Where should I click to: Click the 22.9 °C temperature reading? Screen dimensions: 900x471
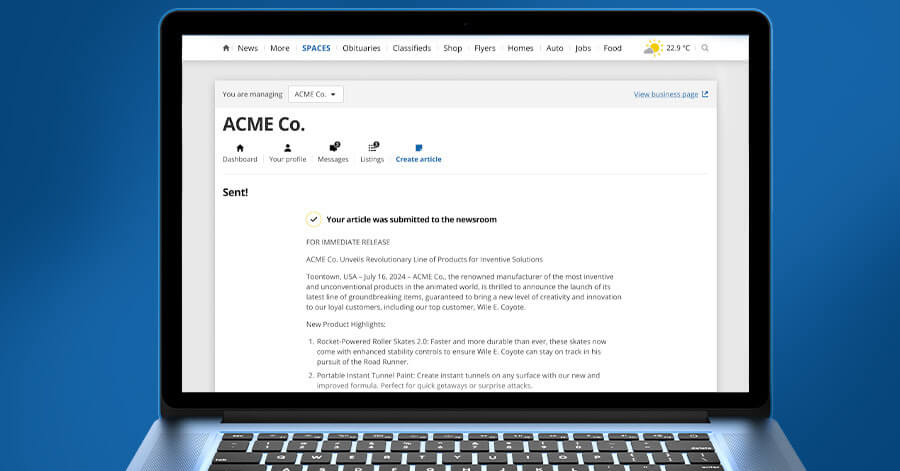678,48
